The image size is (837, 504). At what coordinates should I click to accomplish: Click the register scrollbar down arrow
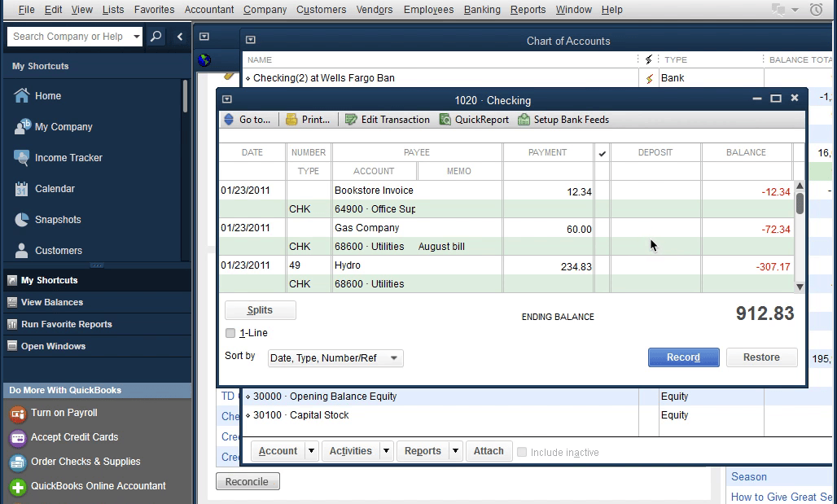(x=799, y=287)
